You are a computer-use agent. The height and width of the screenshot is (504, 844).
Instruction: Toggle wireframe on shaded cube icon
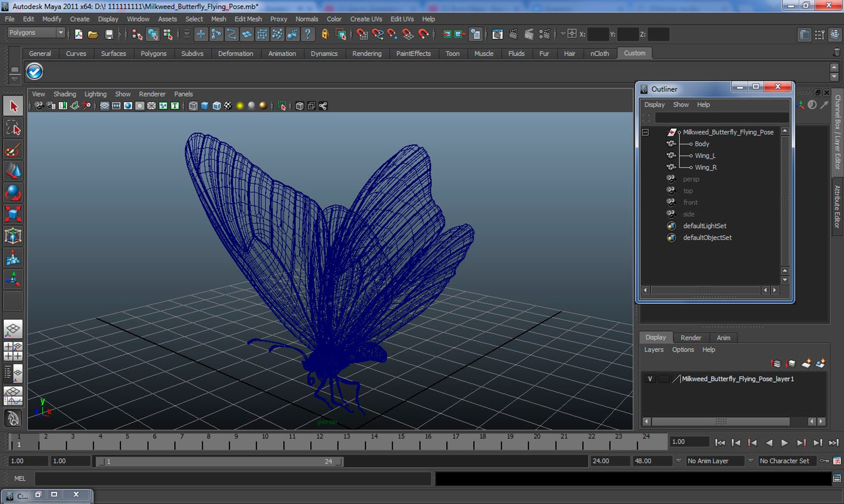pos(217,106)
